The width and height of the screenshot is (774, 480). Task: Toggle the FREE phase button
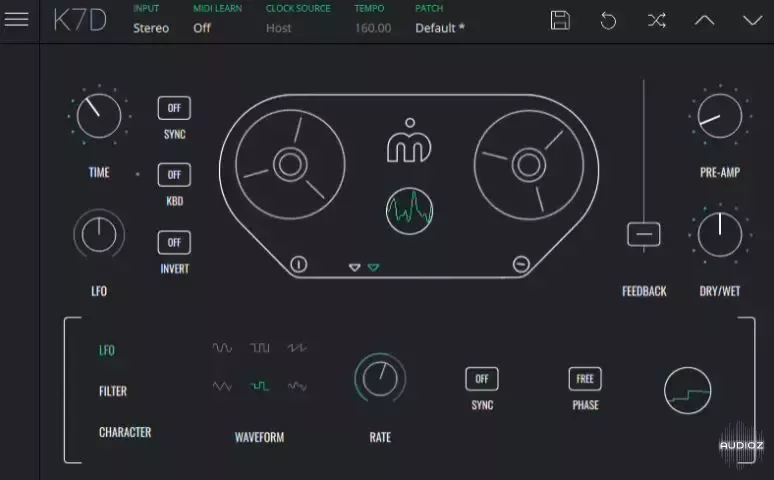[585, 379]
